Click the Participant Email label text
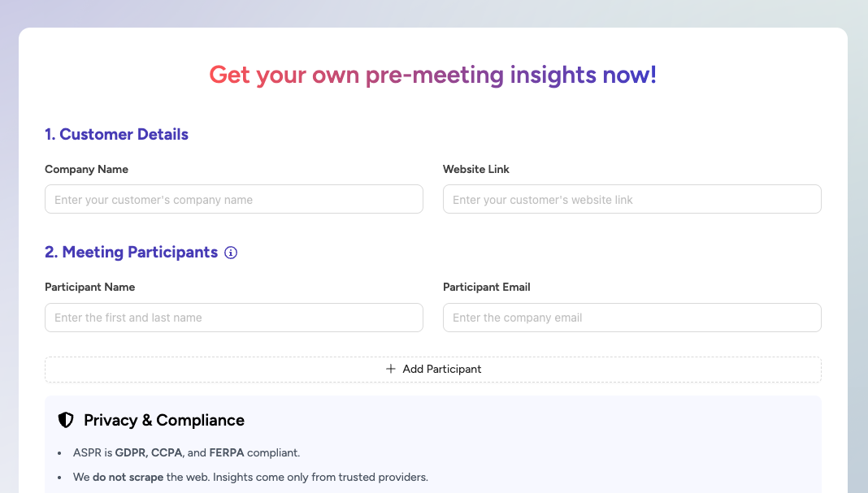 tap(486, 288)
